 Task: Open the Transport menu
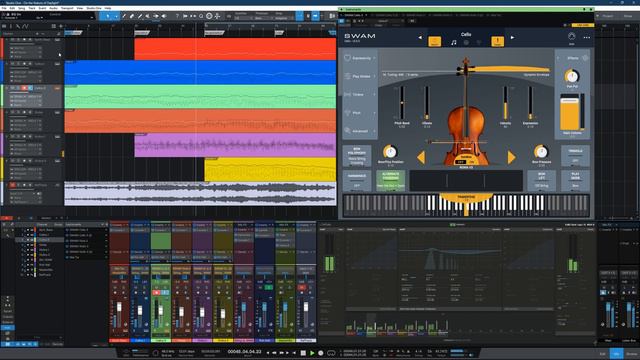(x=67, y=8)
